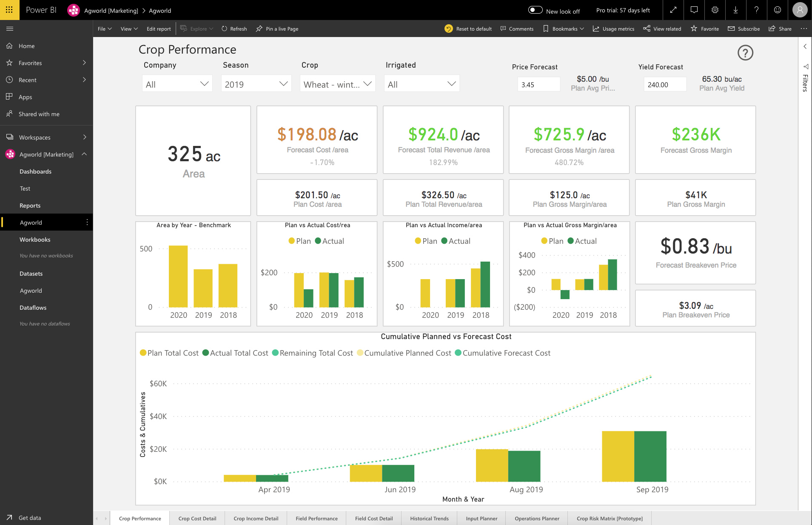This screenshot has width=812, height=525.
Task: Toggle the New look switch
Action: tap(535, 10)
